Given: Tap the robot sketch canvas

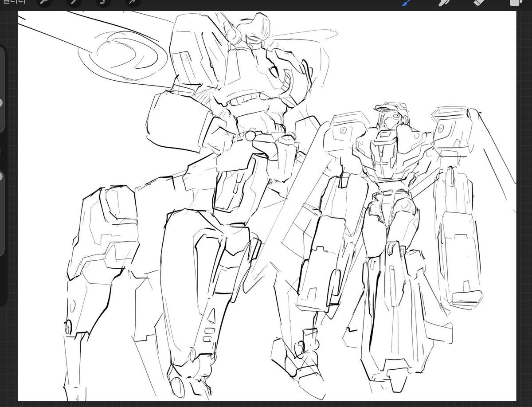Looking at the screenshot, I should point(267,206).
